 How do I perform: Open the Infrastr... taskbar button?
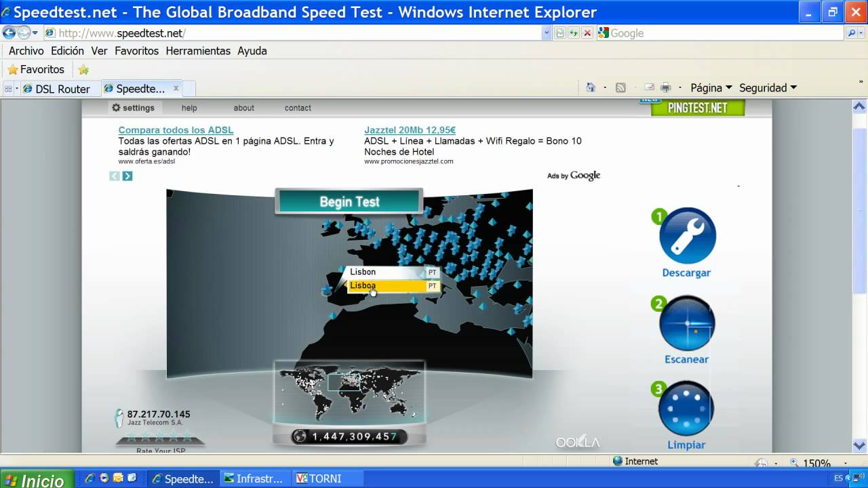coord(254,479)
